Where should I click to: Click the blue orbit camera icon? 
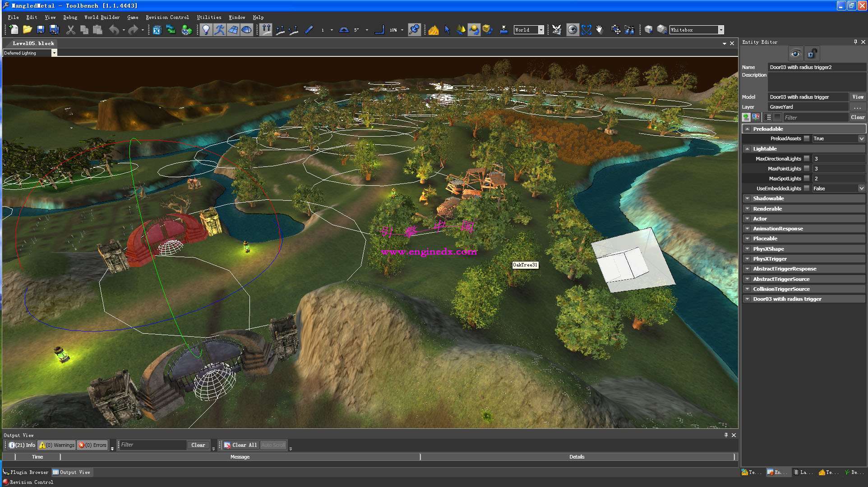coord(586,30)
